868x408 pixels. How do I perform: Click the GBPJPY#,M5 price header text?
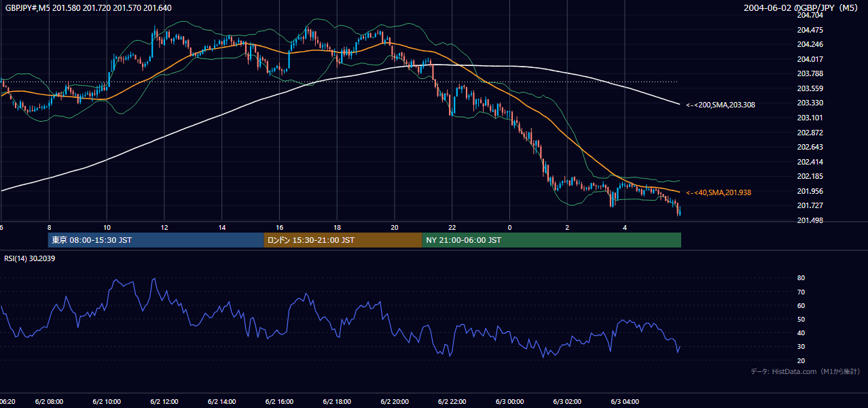[88, 8]
